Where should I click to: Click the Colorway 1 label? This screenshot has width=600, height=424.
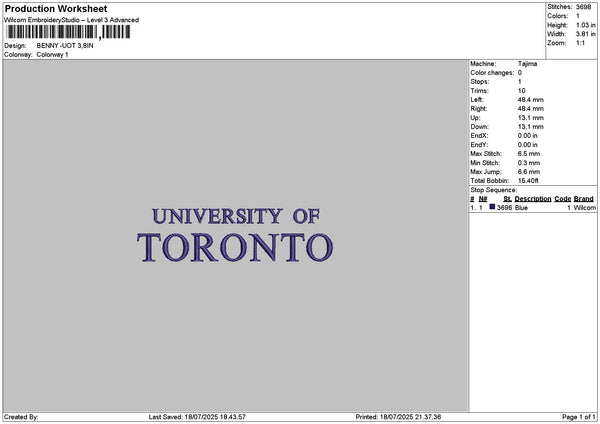click(x=52, y=55)
